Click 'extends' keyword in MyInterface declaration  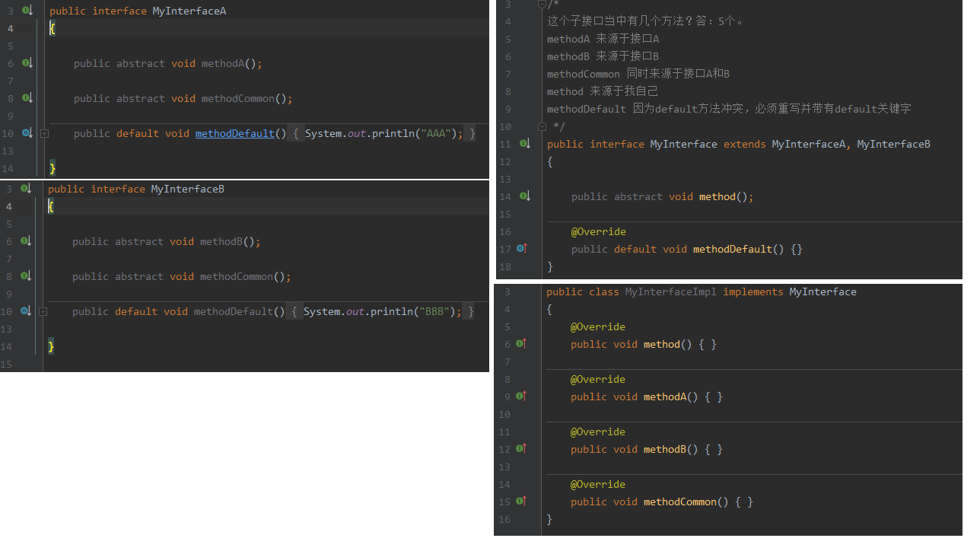tap(745, 144)
